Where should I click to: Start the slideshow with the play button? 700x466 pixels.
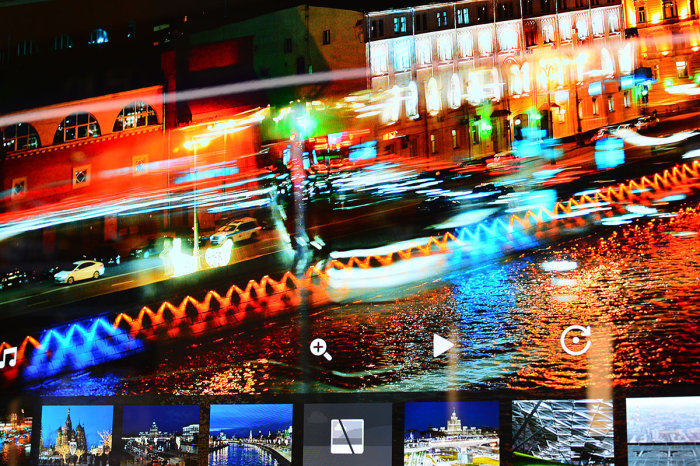[442, 346]
